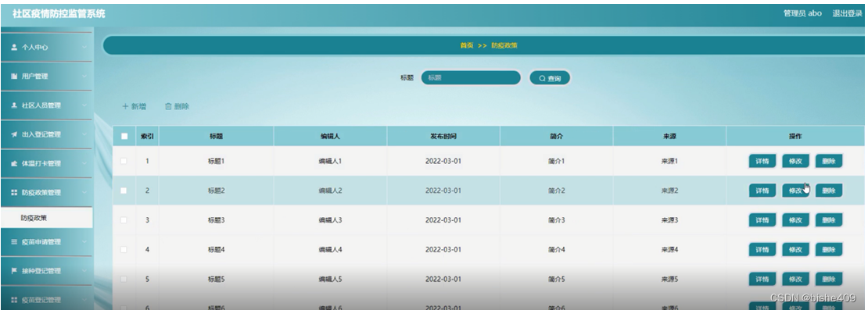Click the 用户管理 chart icon
This screenshot has width=868, height=310.
point(14,77)
